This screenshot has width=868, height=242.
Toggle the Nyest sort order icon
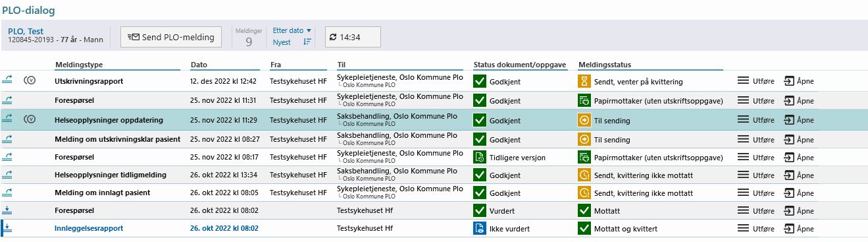point(307,42)
